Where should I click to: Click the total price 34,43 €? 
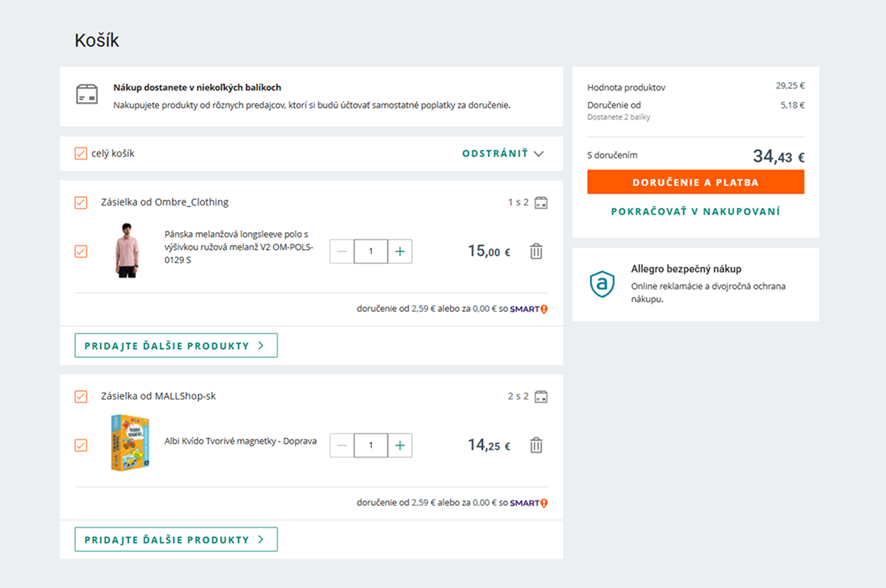779,156
